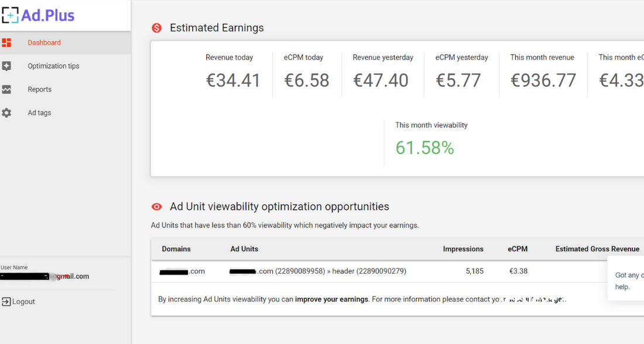
Task: Click the Reports inbox icon in sidebar
Action: 7,89
